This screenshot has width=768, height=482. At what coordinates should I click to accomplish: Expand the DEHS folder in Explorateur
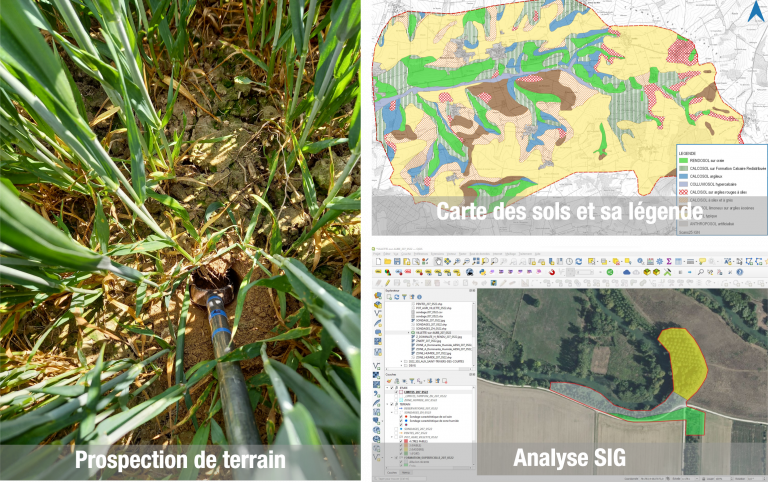point(401,367)
